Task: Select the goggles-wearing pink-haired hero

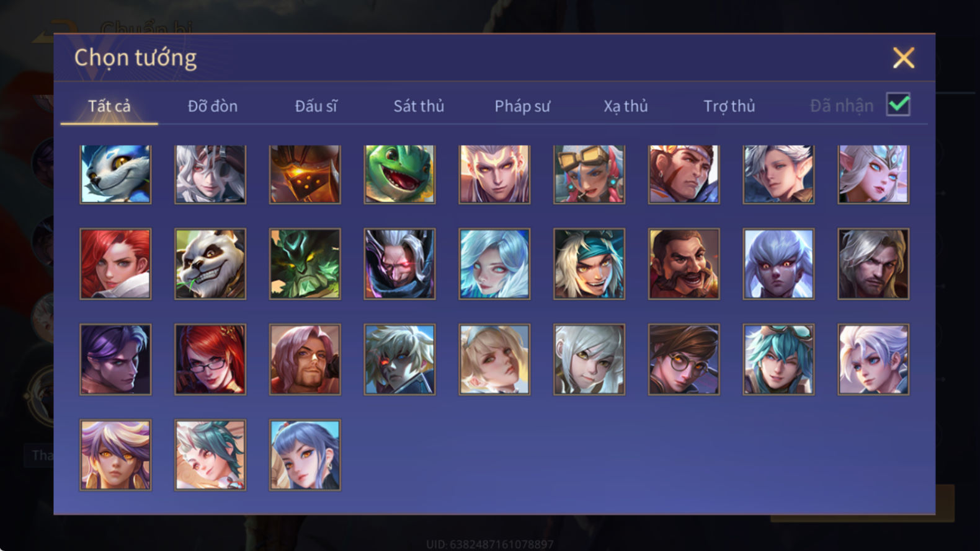Action: (589, 174)
